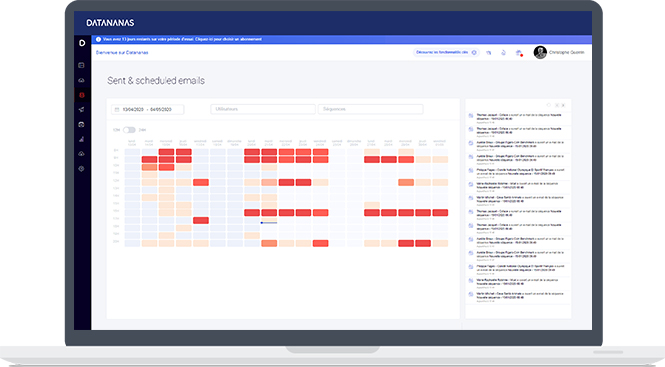Click the Bienvenue sur Datananas link
Screen dimensions: 665x367
tap(122, 53)
